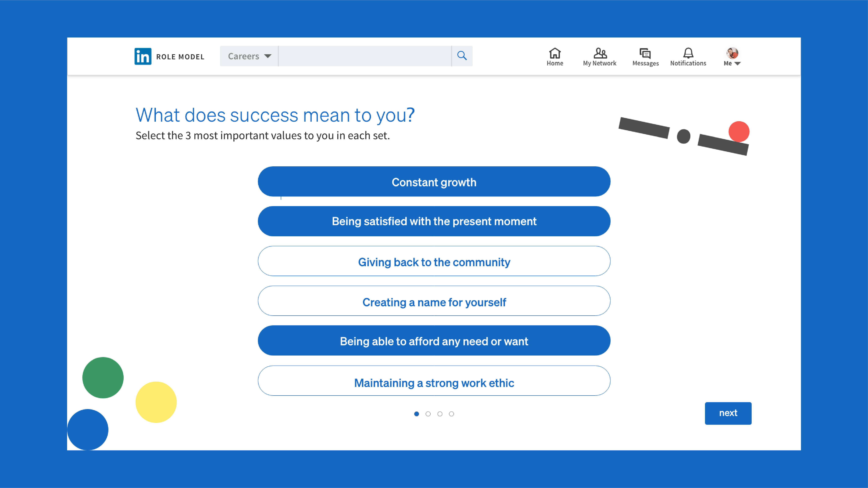The image size is (868, 488).
Task: Open the My Network people icon
Action: click(600, 53)
